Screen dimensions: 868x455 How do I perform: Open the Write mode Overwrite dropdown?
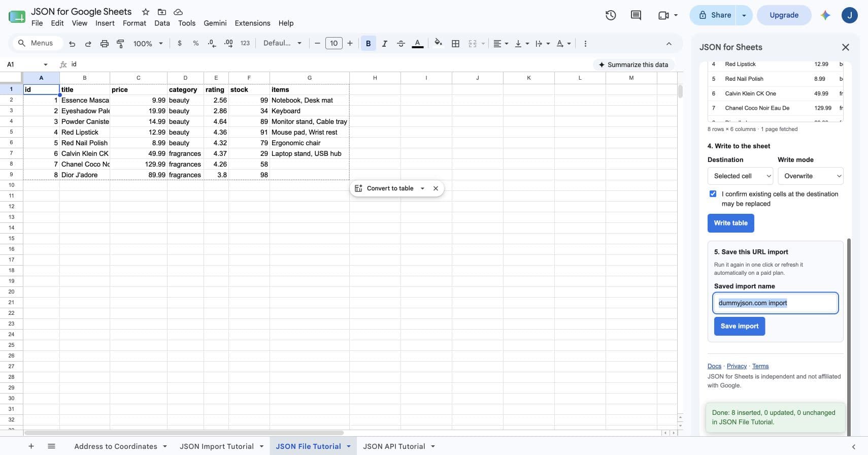(810, 176)
